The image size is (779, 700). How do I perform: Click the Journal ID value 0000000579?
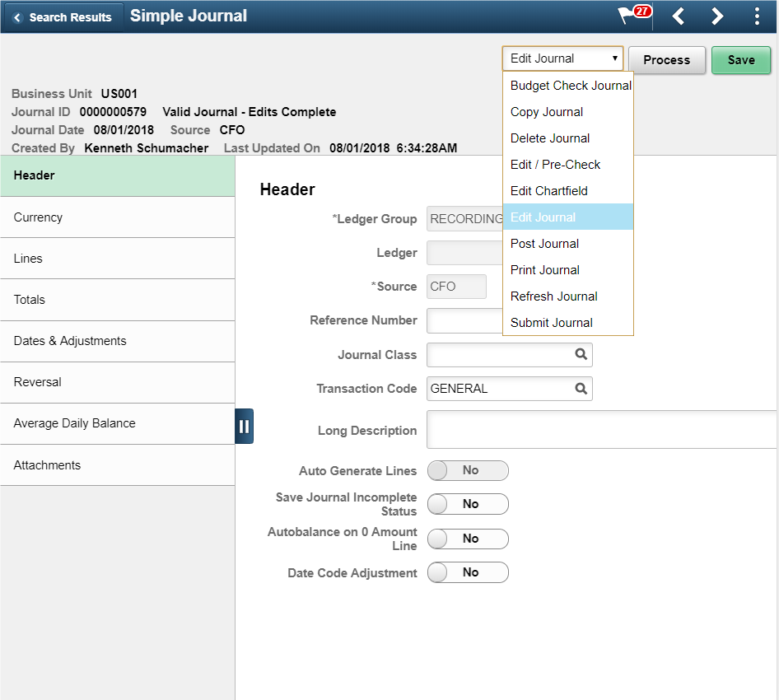[113, 112]
